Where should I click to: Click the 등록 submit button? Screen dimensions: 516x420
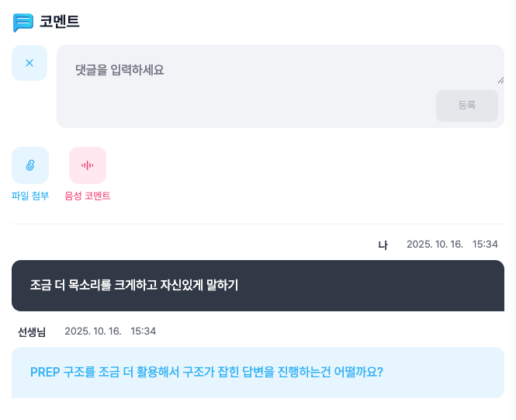466,106
